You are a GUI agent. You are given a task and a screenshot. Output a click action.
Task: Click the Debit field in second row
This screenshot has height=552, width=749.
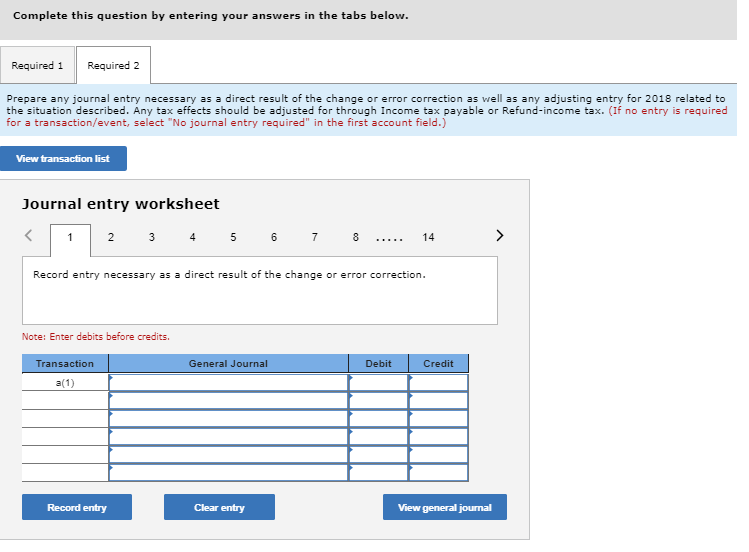(378, 401)
